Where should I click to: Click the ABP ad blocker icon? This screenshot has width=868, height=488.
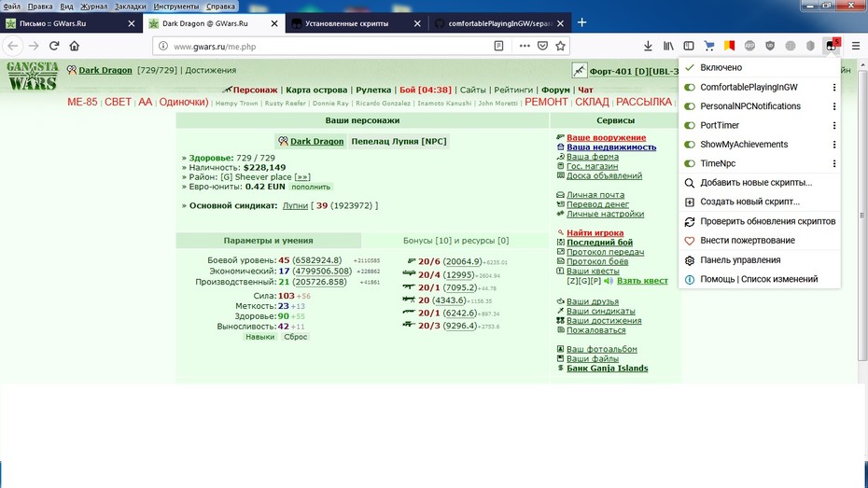pos(749,46)
